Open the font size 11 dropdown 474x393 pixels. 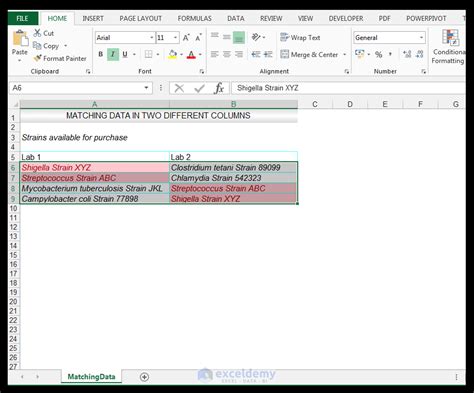point(175,38)
